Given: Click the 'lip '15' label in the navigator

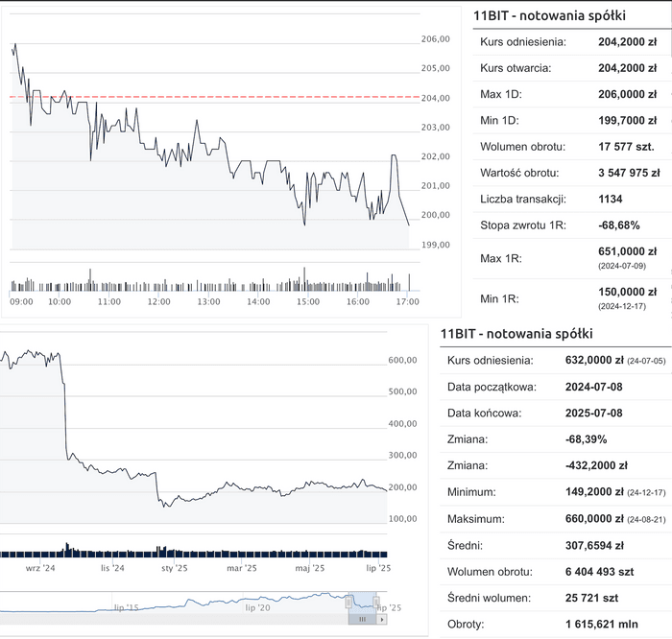Looking at the screenshot, I should pos(127,607).
